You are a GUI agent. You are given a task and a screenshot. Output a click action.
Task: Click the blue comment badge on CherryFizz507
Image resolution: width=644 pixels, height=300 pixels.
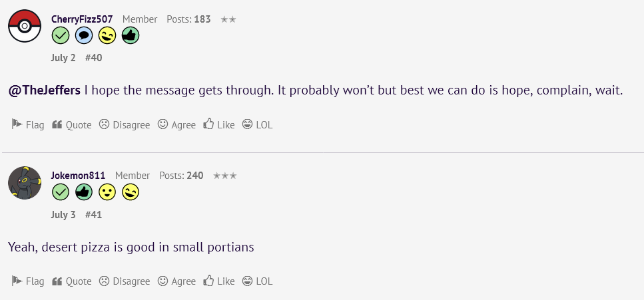84,36
